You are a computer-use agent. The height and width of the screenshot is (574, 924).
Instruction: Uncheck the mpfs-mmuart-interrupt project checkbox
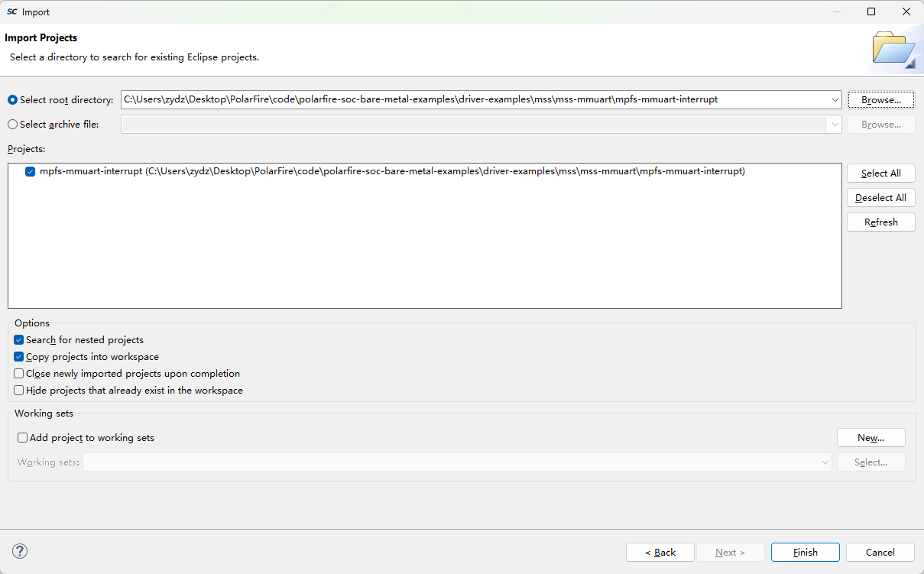tap(30, 172)
